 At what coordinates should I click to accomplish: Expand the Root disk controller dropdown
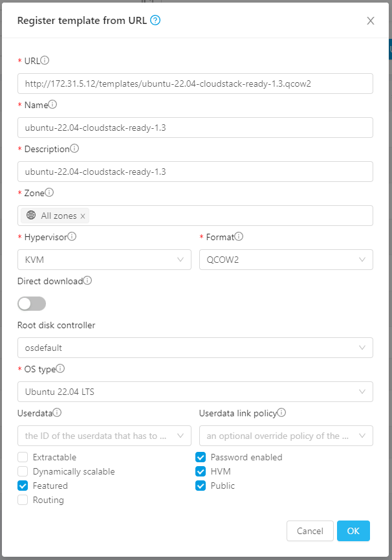[x=195, y=348]
